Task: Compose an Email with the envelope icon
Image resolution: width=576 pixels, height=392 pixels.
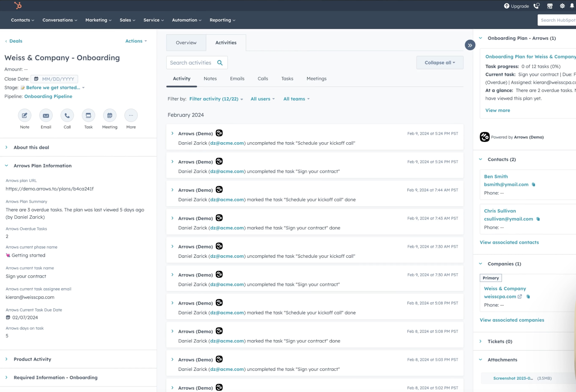Action: pos(46,116)
